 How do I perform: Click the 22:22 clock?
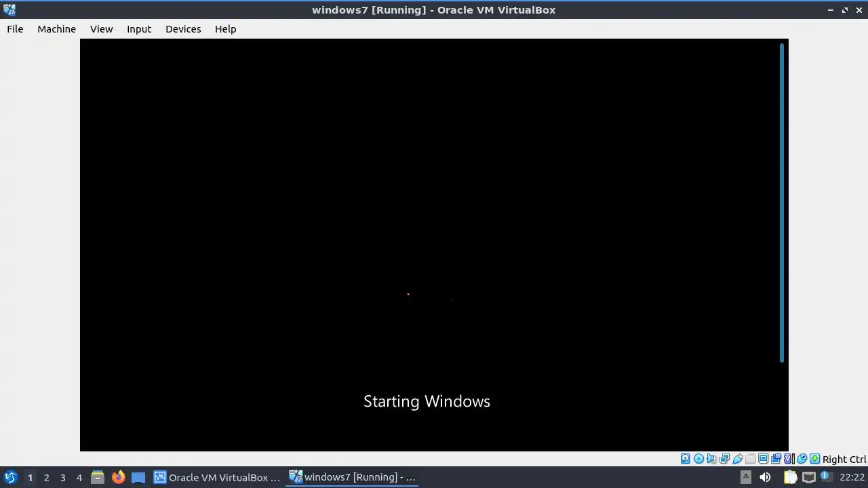(x=852, y=477)
